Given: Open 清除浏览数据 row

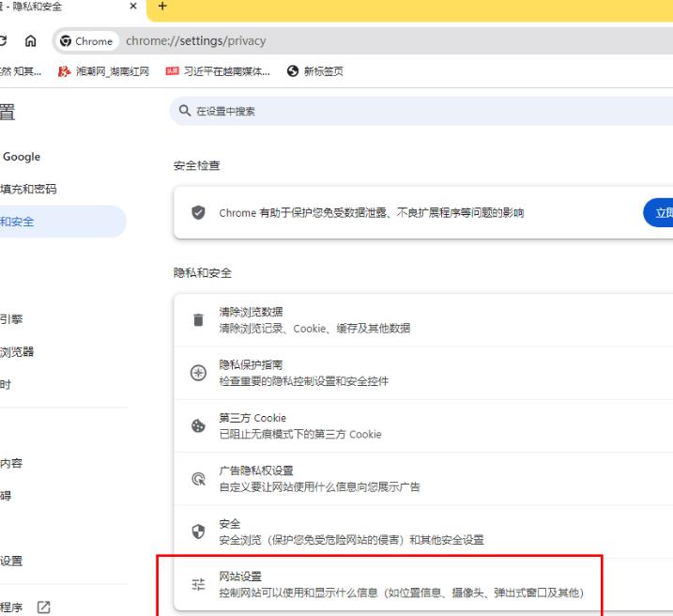Looking at the screenshot, I should pos(423,320).
